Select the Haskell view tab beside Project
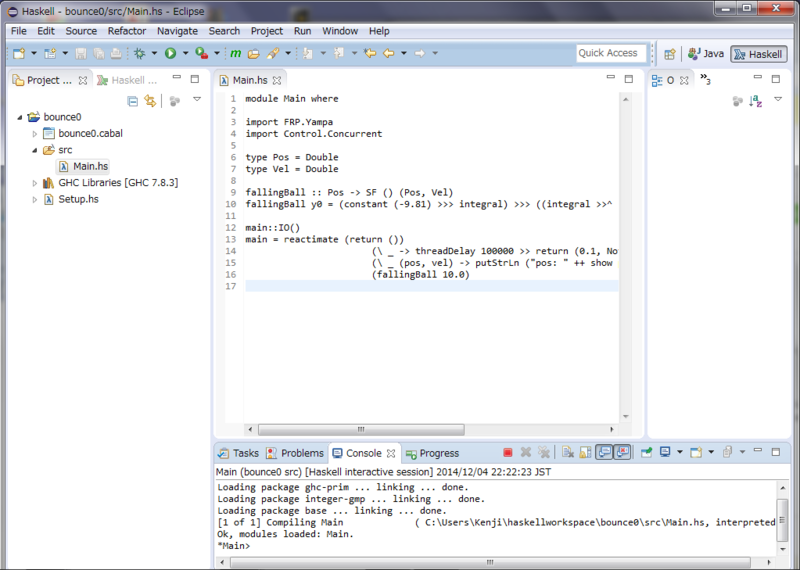 click(128, 80)
